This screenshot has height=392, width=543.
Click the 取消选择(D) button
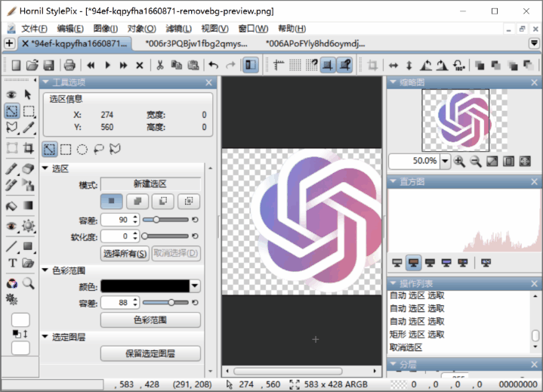(176, 254)
